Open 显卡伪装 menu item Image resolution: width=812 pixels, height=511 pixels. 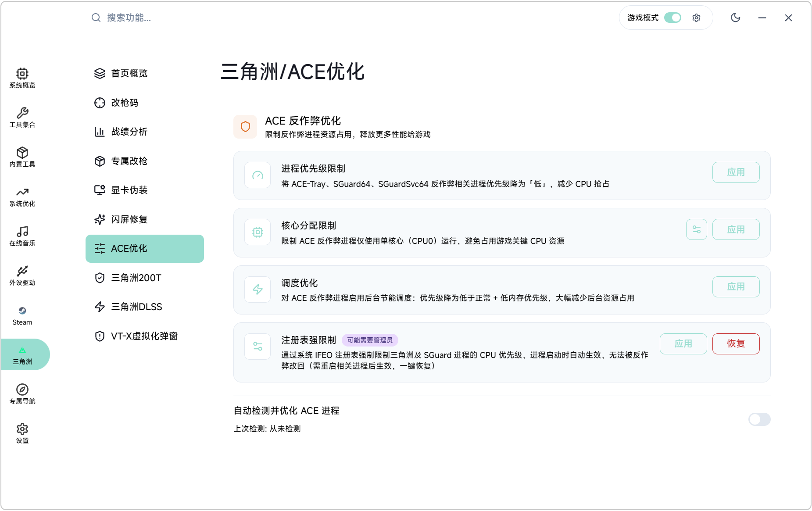click(145, 190)
